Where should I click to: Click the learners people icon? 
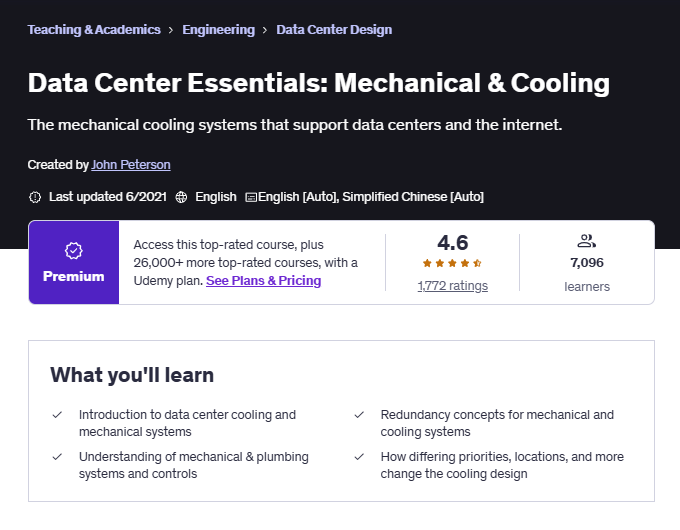[x=587, y=241]
